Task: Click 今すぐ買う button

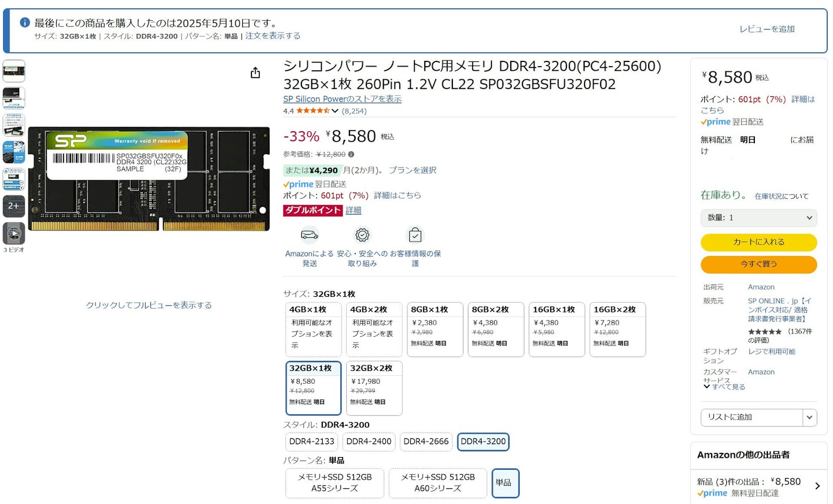Action: pos(759,264)
